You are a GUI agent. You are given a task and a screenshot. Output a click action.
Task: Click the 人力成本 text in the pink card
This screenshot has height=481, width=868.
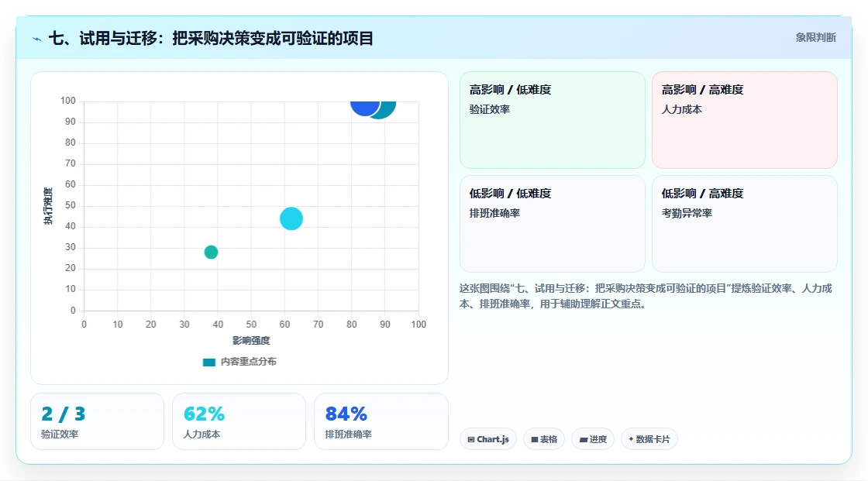click(681, 109)
